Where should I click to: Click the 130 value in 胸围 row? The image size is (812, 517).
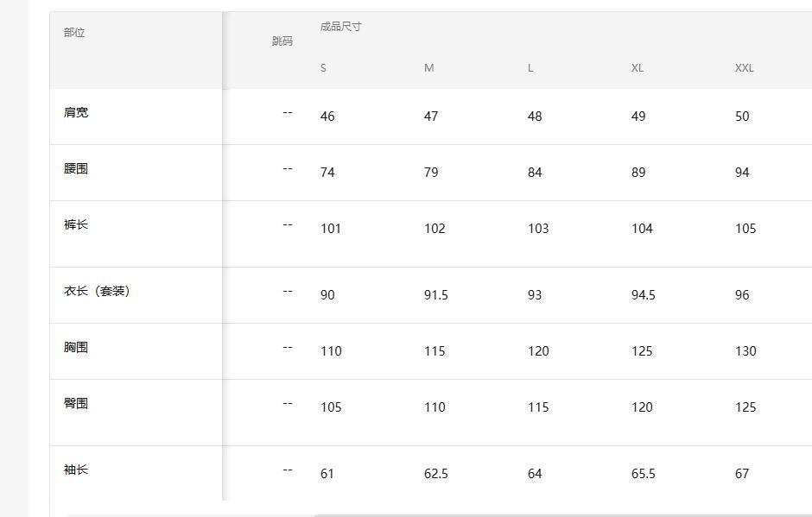pyautogui.click(x=745, y=351)
